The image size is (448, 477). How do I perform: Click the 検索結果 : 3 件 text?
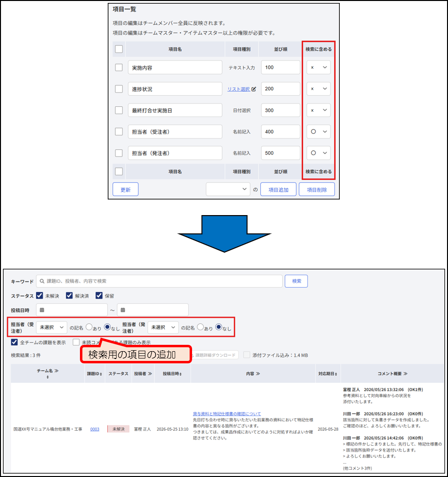click(26, 355)
